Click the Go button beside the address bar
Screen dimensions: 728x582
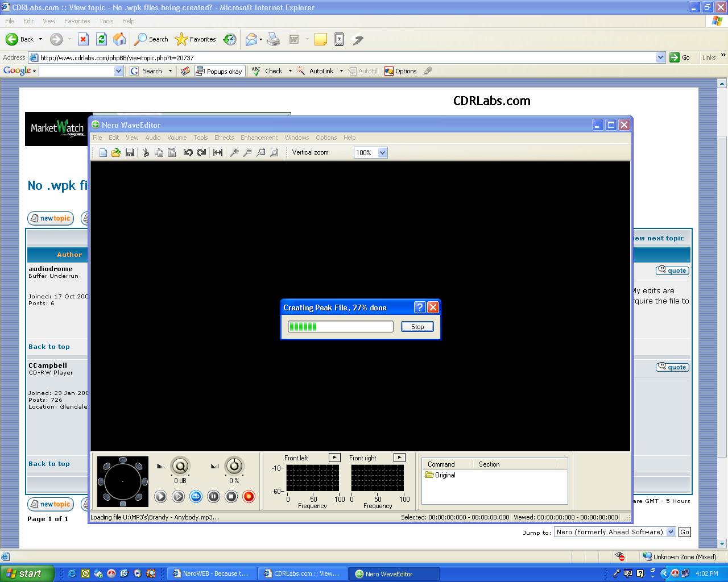(x=680, y=57)
